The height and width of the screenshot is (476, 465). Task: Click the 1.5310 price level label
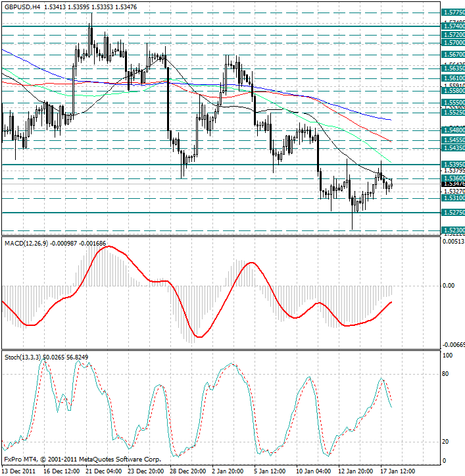coord(453,198)
